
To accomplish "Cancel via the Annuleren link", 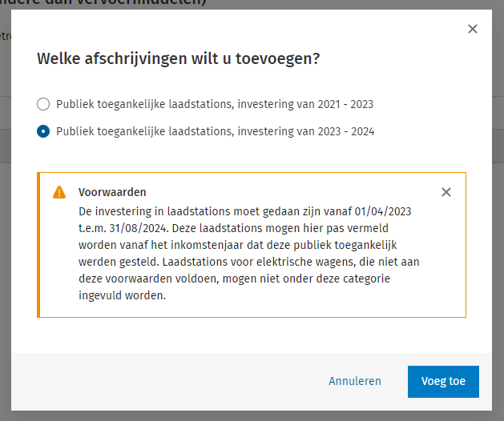I will click(355, 381).
